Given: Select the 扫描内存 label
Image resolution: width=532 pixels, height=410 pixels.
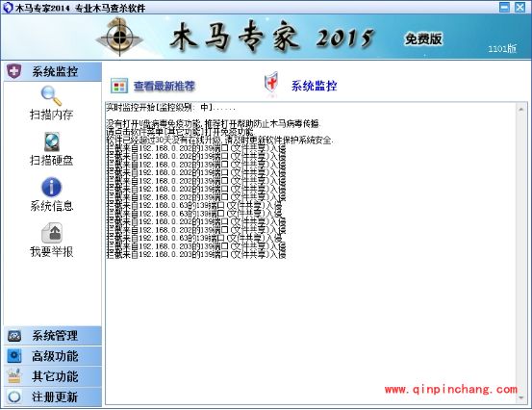Looking at the screenshot, I should tap(51, 115).
